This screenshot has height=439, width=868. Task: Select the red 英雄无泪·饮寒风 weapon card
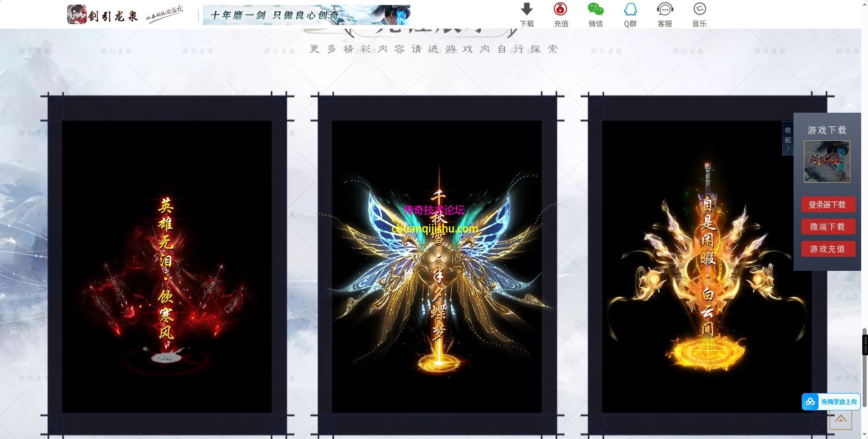tap(167, 266)
